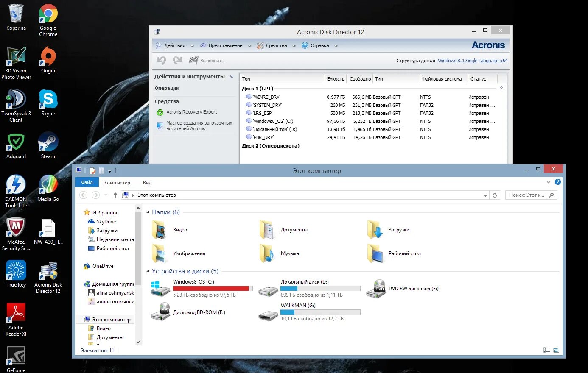
Task: Select McAfee Security Scan icon
Action: pyautogui.click(x=16, y=234)
